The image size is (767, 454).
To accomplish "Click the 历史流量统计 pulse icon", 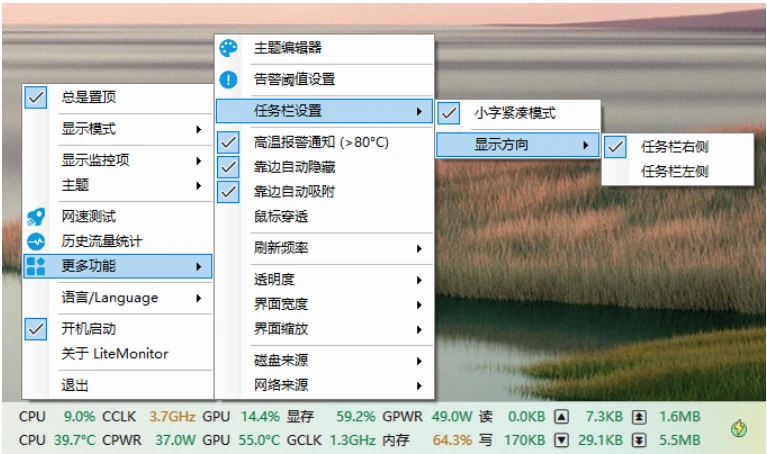I will click(36, 241).
